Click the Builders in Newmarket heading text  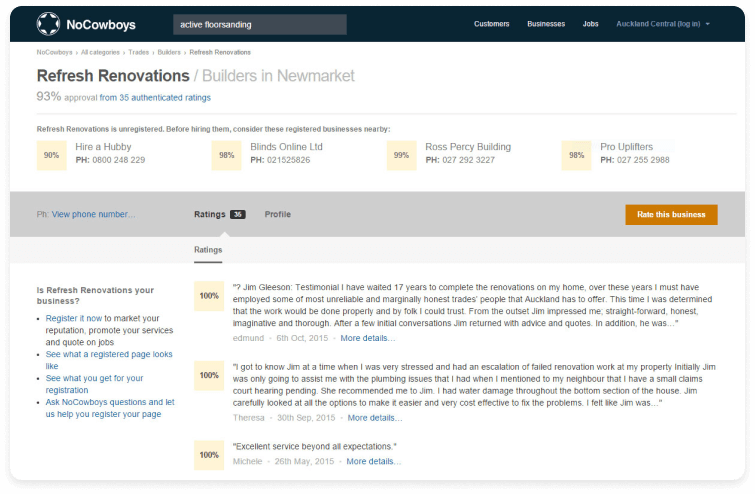[x=278, y=76]
